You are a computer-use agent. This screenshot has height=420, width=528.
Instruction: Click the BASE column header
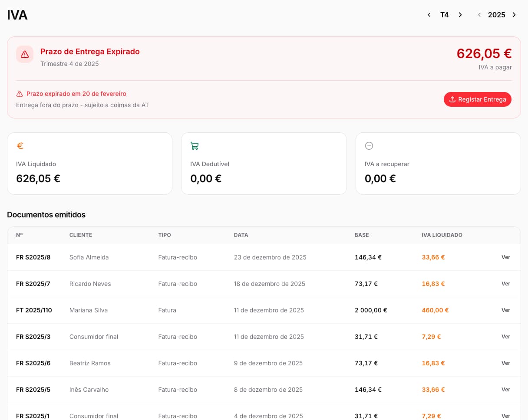coord(362,235)
